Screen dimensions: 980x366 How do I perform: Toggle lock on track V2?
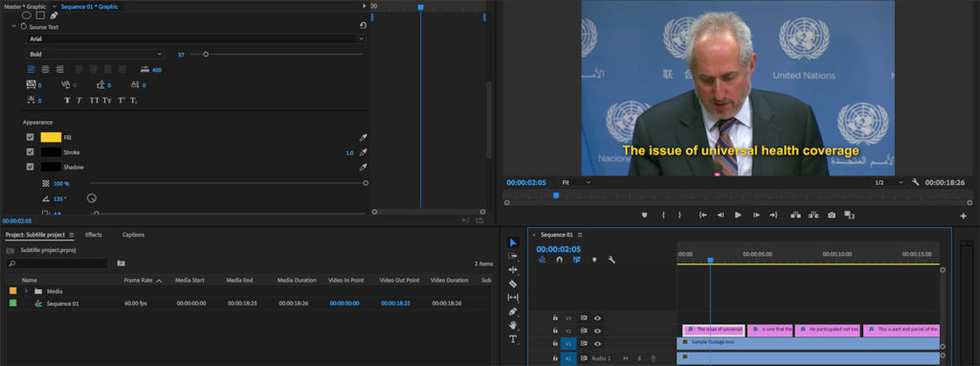tap(555, 331)
